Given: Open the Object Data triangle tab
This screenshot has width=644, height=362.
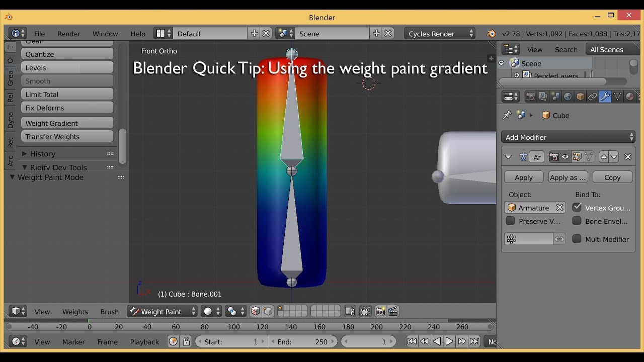Looking at the screenshot, I should coord(617,97).
